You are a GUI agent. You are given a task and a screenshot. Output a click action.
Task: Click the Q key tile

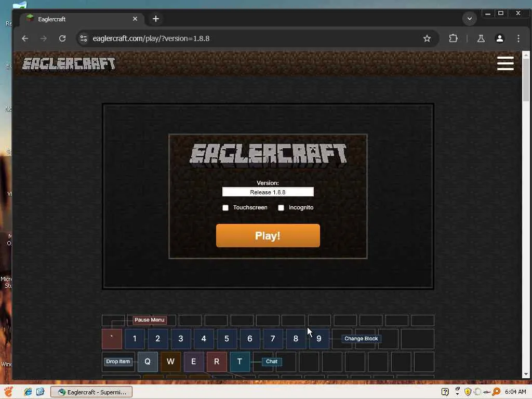click(x=148, y=362)
